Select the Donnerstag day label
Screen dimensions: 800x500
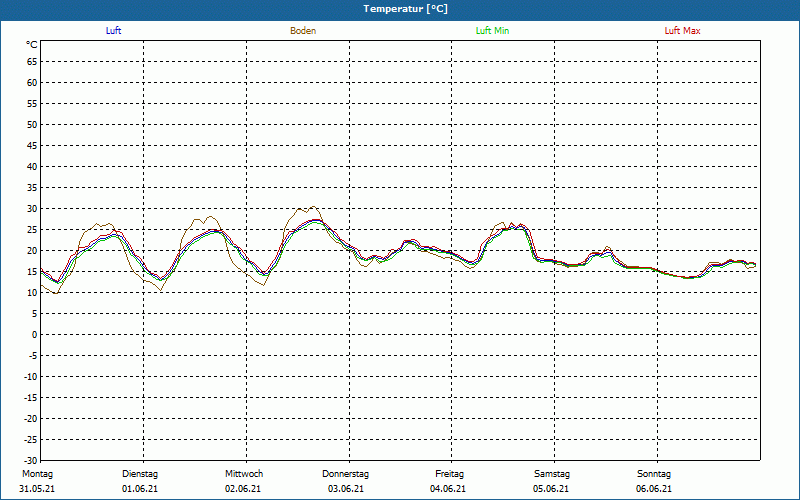tap(345, 474)
